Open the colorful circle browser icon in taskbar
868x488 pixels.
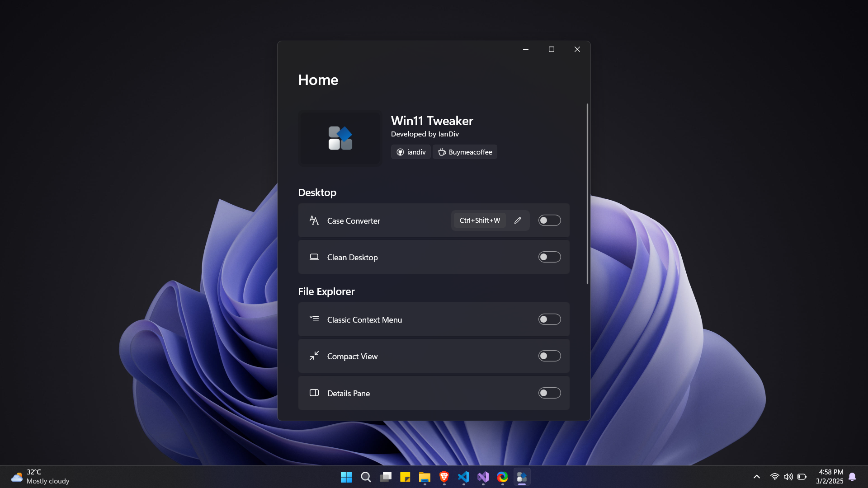pyautogui.click(x=503, y=477)
